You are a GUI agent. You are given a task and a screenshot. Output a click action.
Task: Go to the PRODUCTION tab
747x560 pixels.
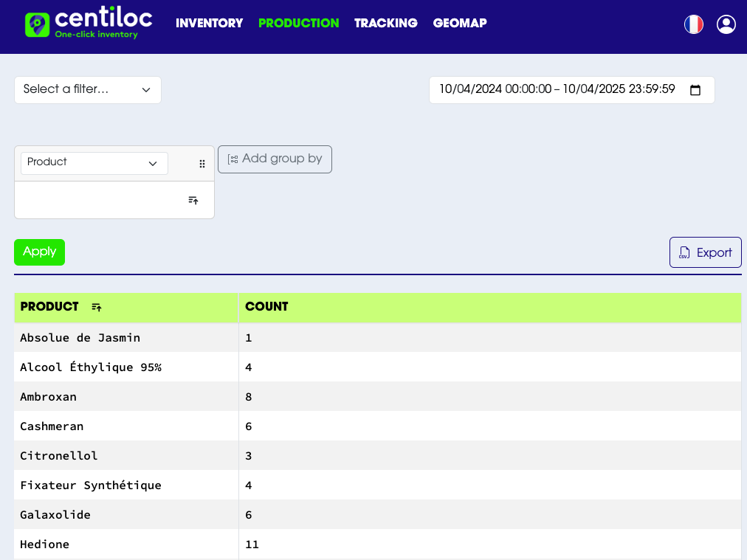298,24
